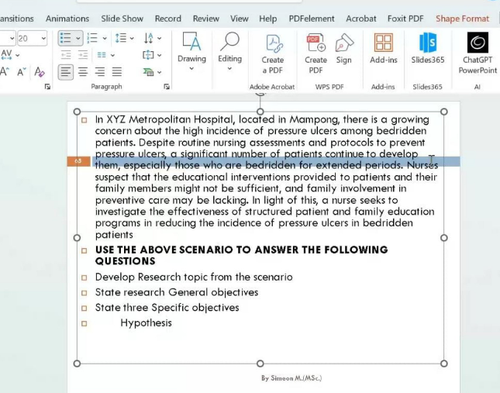Open the Review tab
Screen dimensions: 500x393
click(206, 19)
